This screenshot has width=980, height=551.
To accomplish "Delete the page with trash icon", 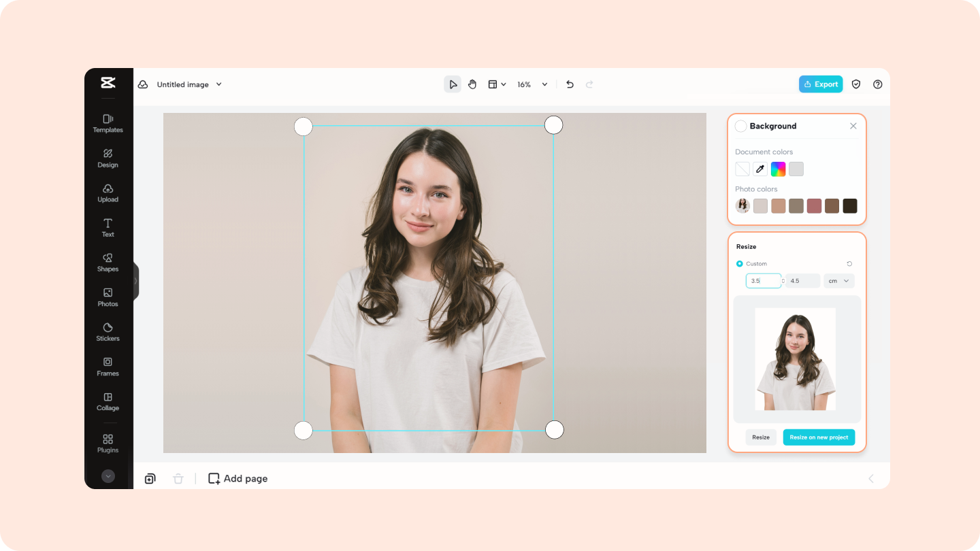I will 178,479.
